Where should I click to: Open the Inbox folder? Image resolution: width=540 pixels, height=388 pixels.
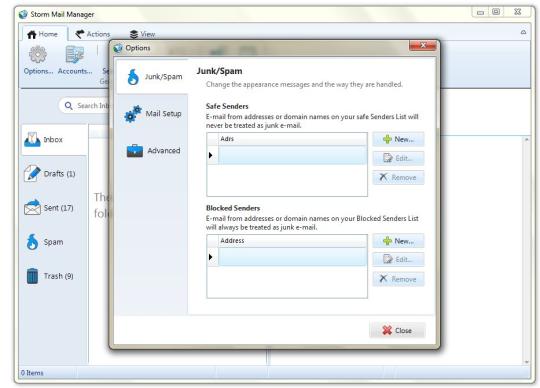click(x=54, y=139)
